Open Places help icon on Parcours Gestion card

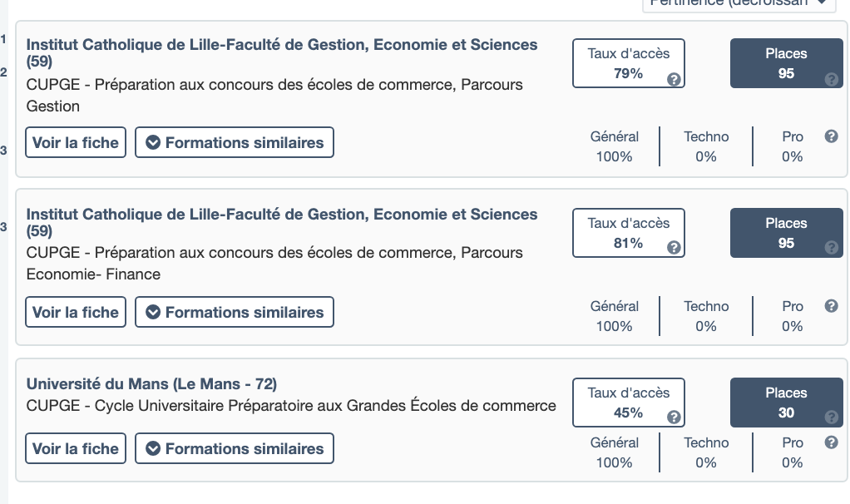(x=831, y=80)
